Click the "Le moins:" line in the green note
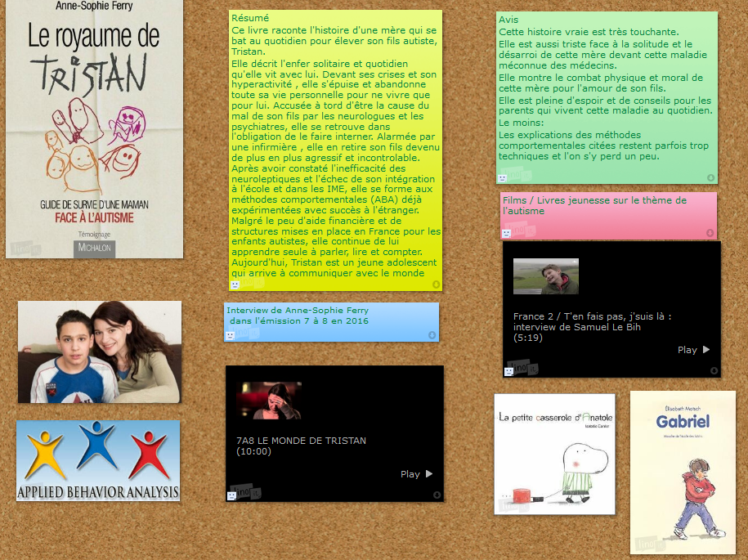Image resolution: width=748 pixels, height=560 pixels. tap(522, 123)
